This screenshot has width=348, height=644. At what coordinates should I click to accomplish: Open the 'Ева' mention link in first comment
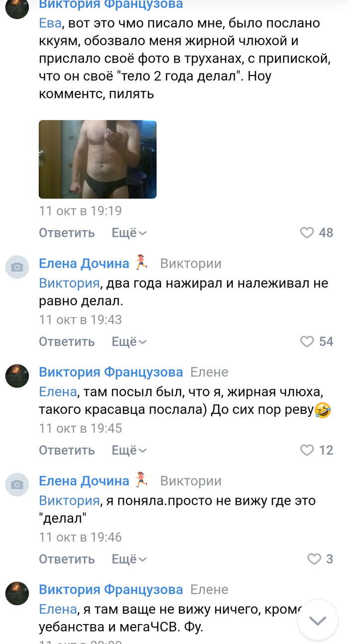coord(50,23)
